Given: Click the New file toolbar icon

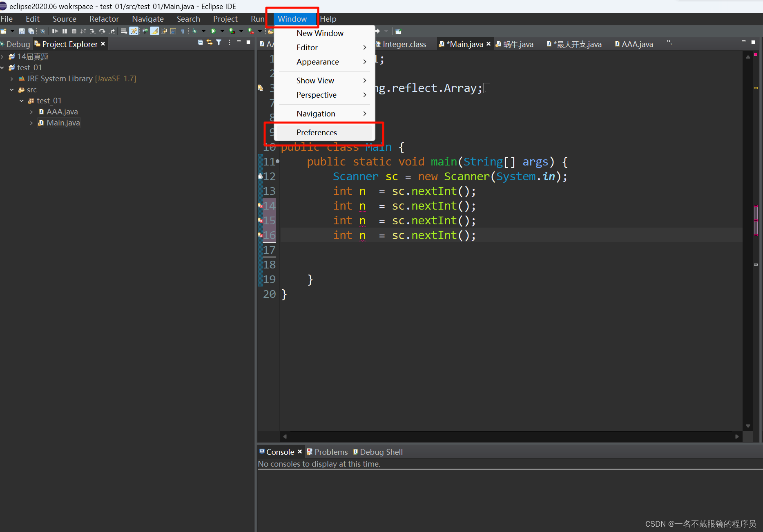Looking at the screenshot, I should click(3, 31).
